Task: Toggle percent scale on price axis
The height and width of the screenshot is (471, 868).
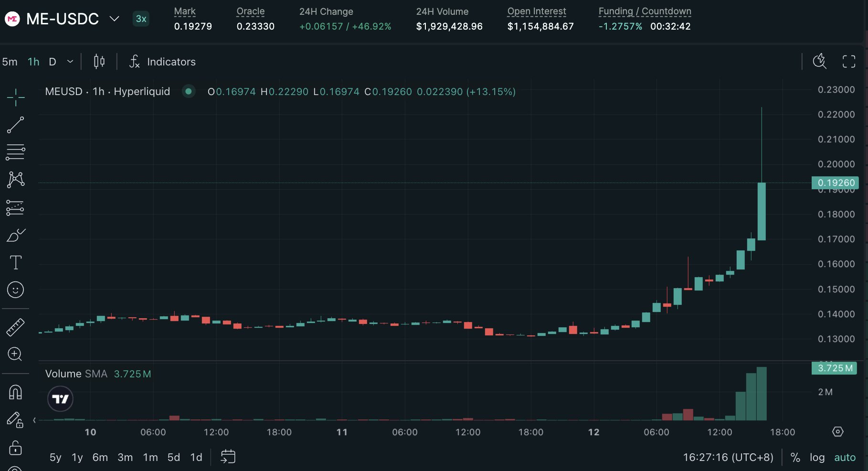Action: [x=795, y=458]
